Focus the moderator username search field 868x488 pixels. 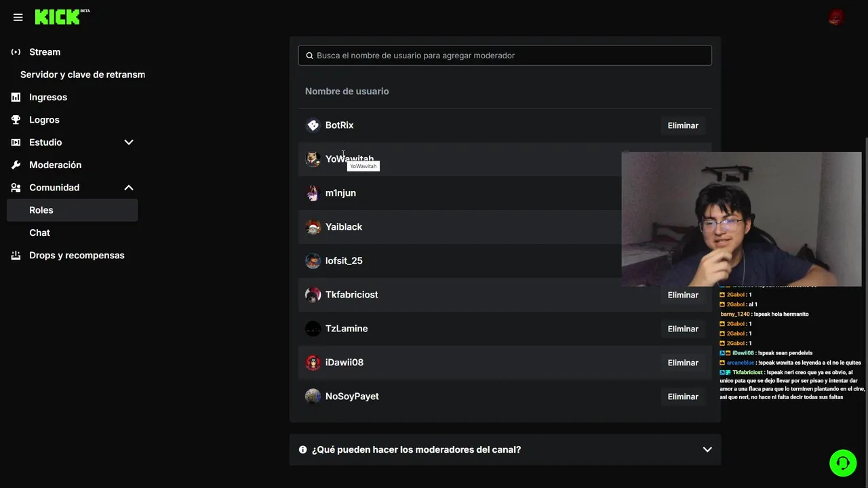click(505, 56)
